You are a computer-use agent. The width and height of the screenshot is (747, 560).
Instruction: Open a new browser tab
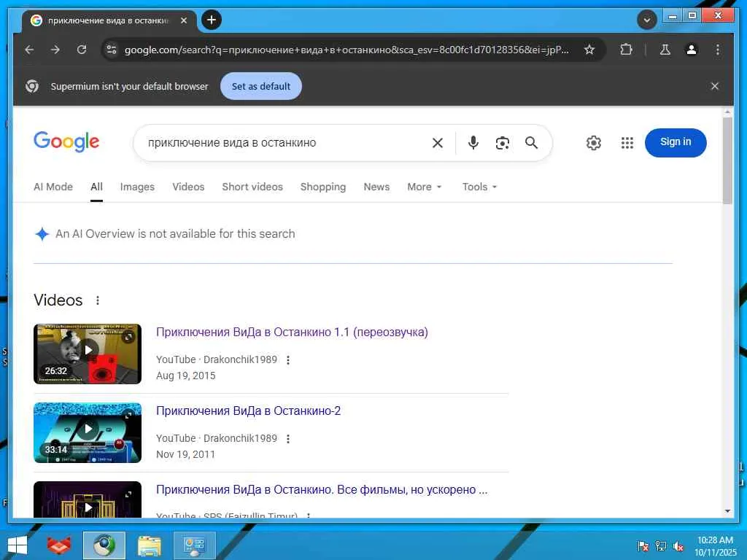pos(212,20)
